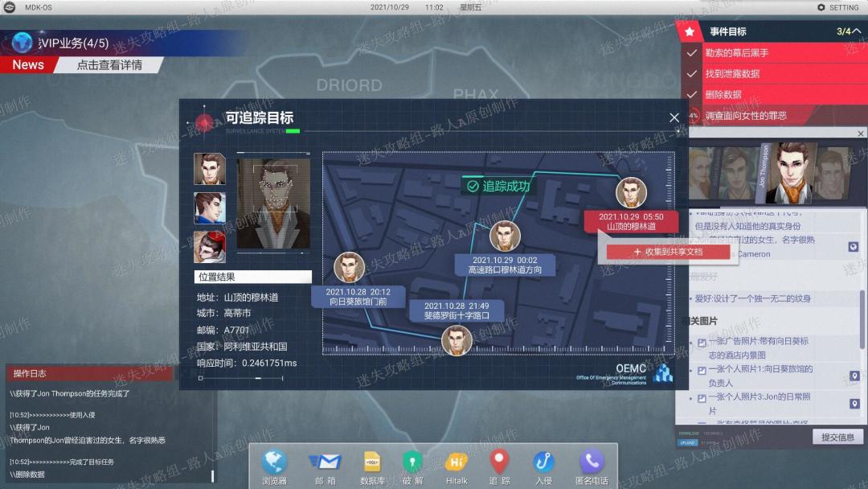This screenshot has height=489, width=868.
Task: Click the 爱好:设计了一个独一无二的纹身 entry
Action: [752, 298]
